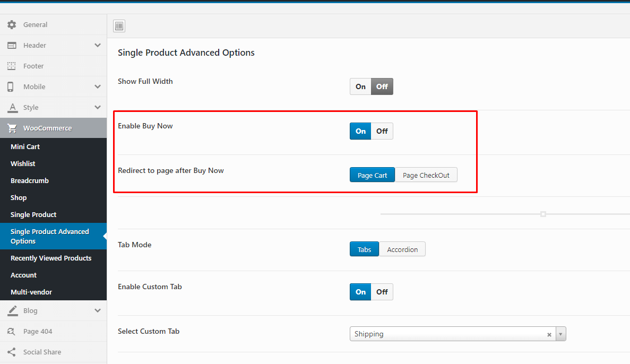The image size is (630, 364).
Task: Clear the Shipping selection with the x
Action: 549,334
